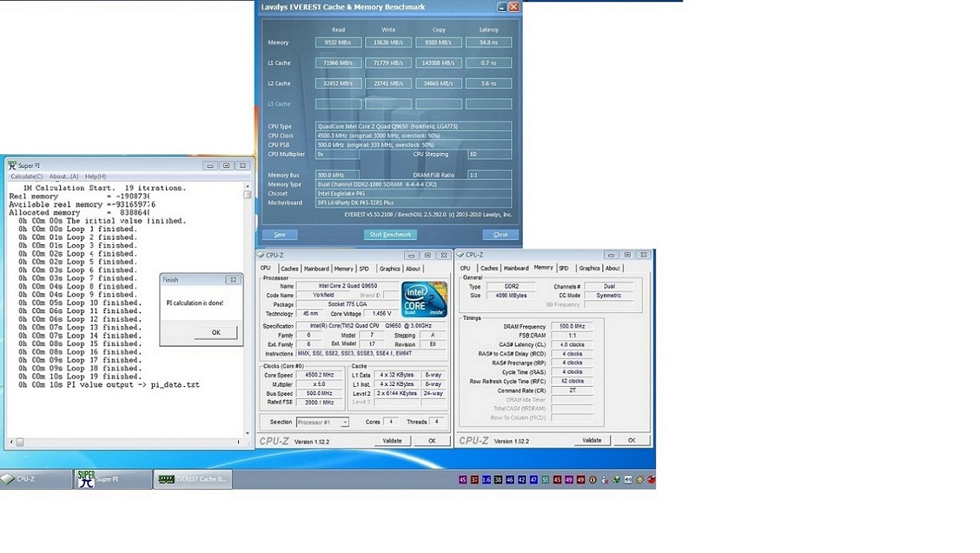Click Super PI vertical scrollbar
The width and height of the screenshot is (980, 553).
pyautogui.click(x=248, y=310)
